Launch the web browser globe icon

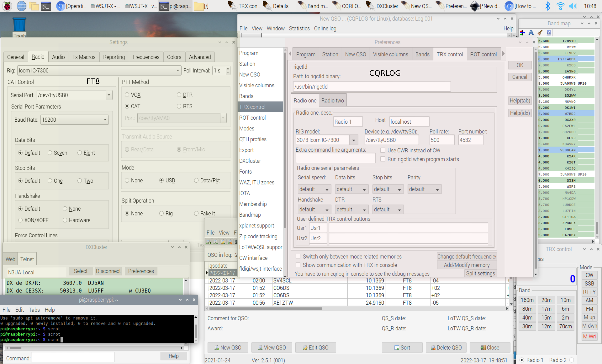click(x=21, y=6)
